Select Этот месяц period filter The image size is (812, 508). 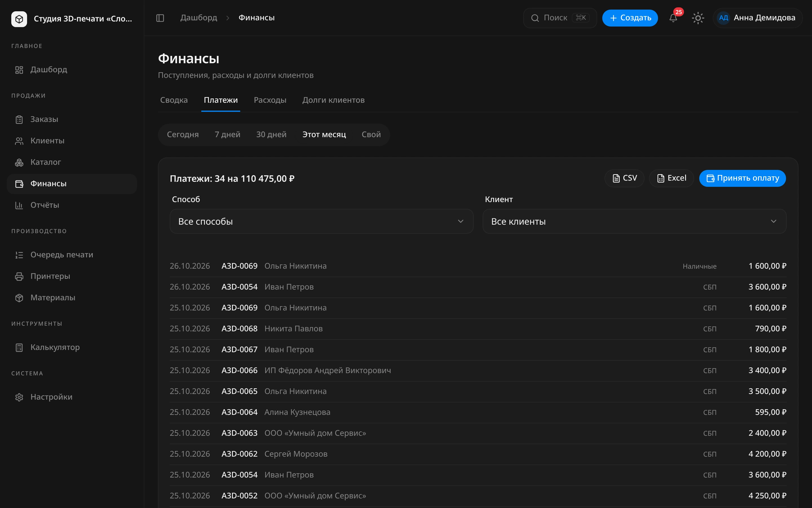324,134
